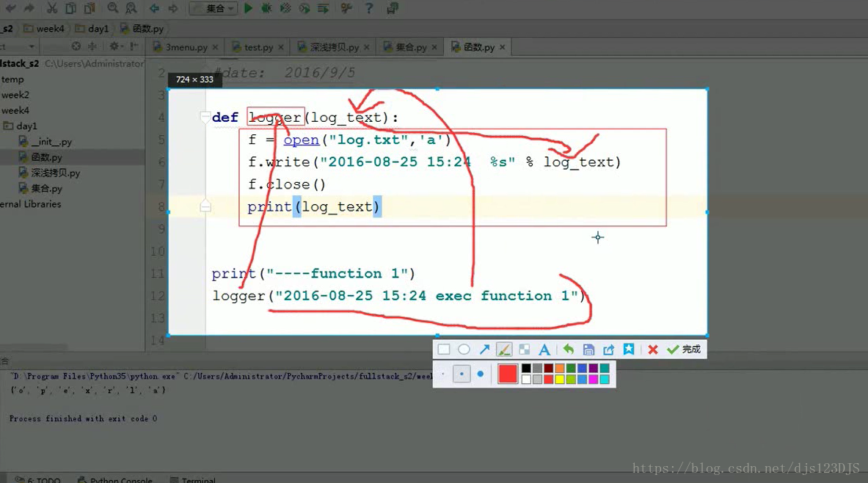Click the Copy icon in PyCharm toolbar
868x483 pixels.
(70, 8)
